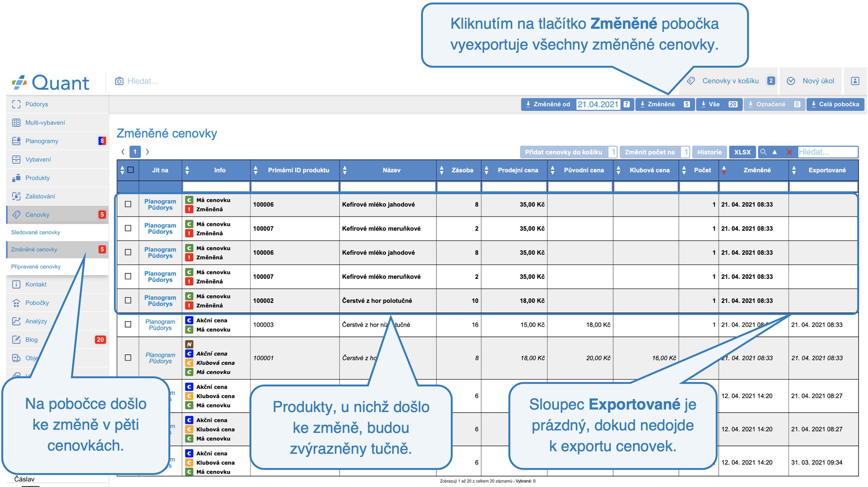Click the Nový úkol checkmark icon
This screenshot has height=487, width=868.
pyautogui.click(x=791, y=81)
